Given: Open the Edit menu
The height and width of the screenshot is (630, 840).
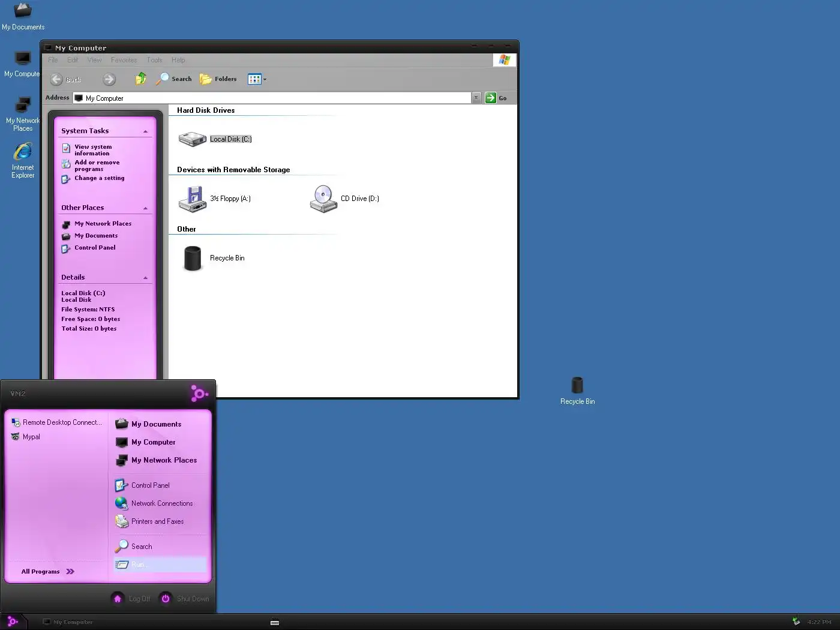Looking at the screenshot, I should tap(73, 60).
